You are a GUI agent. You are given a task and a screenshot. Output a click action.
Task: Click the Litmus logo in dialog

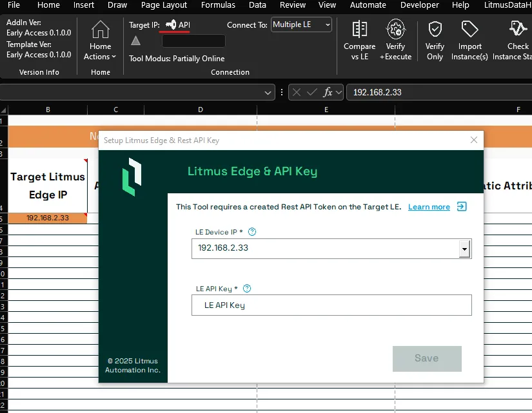tap(132, 177)
